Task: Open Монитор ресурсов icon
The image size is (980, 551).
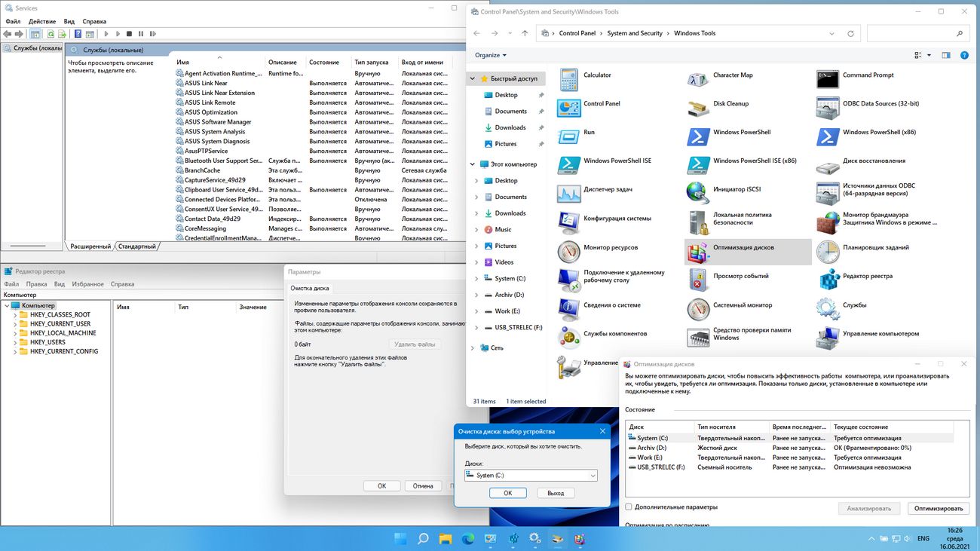Action: [568, 252]
